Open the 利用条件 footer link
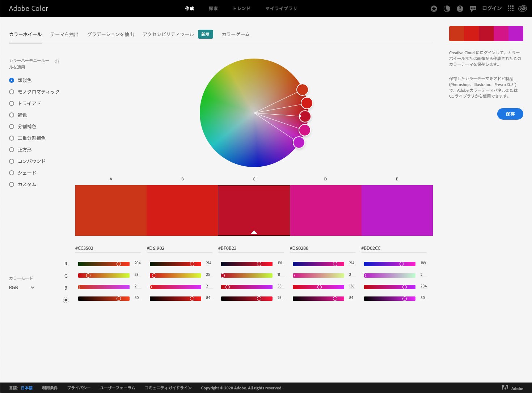532x393 pixels. pos(50,388)
